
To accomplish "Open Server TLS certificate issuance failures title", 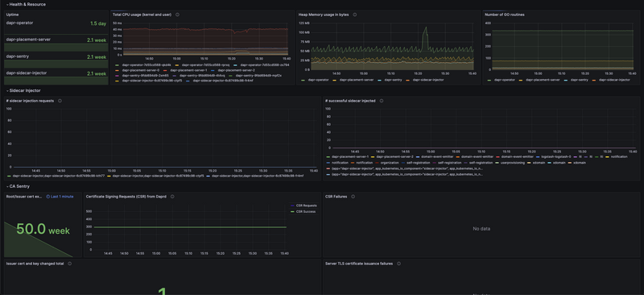I will tap(359, 264).
